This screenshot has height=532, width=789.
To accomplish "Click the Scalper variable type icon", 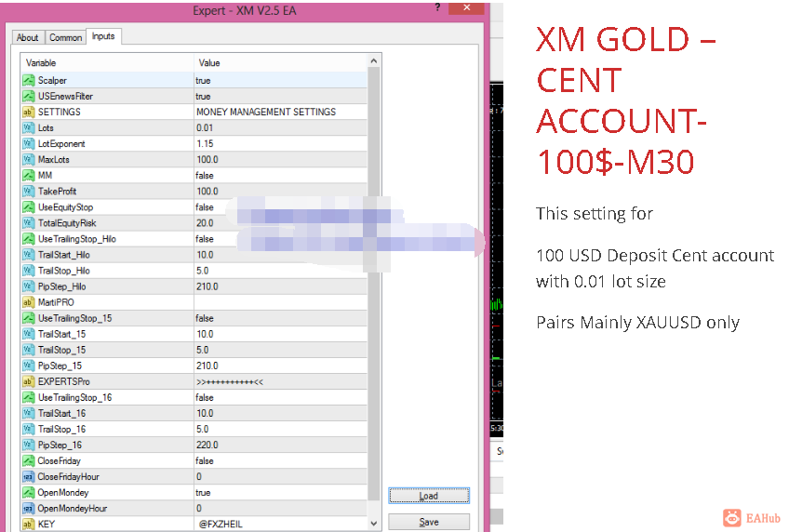I will (29, 81).
